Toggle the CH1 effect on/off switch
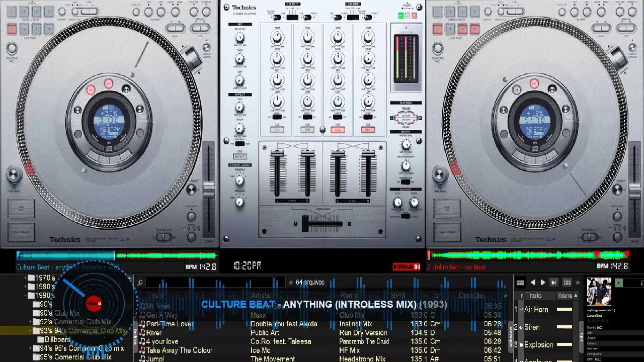644x362 pixels. 277,117
